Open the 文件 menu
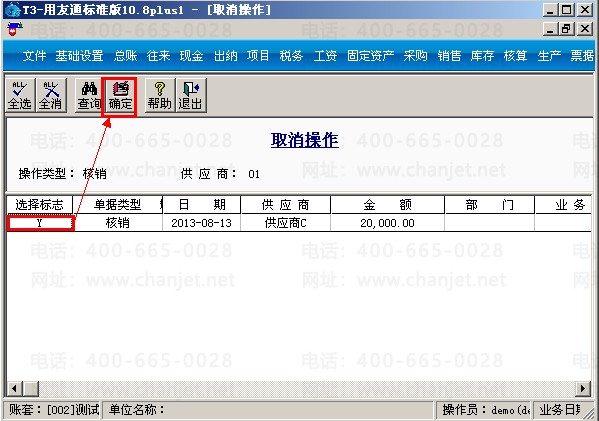 coord(34,56)
